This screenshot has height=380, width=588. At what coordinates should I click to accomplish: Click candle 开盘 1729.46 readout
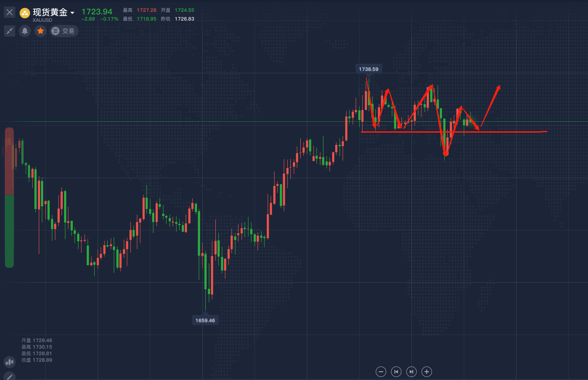click(x=37, y=340)
